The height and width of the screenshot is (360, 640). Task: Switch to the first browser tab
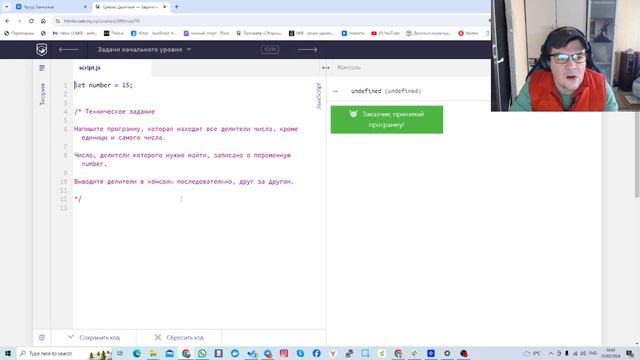click(51, 7)
